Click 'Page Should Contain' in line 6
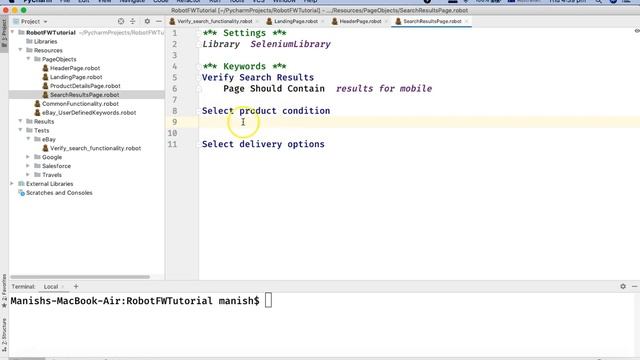 pos(274,89)
